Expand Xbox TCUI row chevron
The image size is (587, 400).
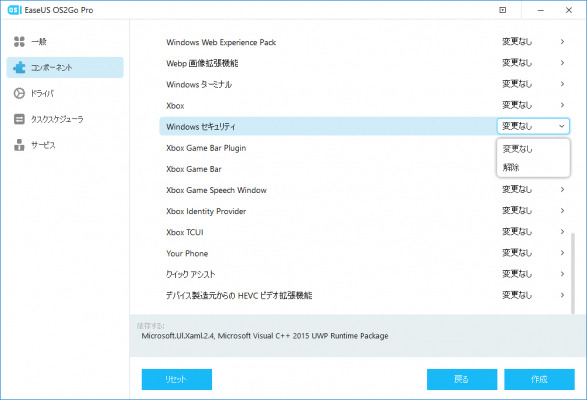(562, 232)
